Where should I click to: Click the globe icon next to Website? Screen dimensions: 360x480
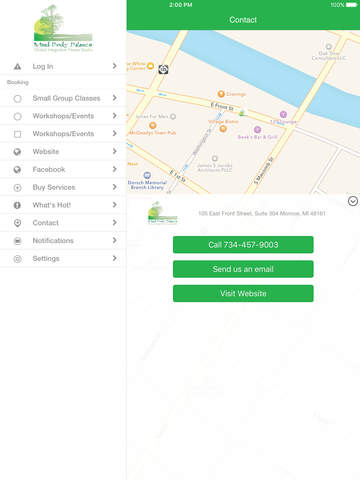tap(17, 152)
